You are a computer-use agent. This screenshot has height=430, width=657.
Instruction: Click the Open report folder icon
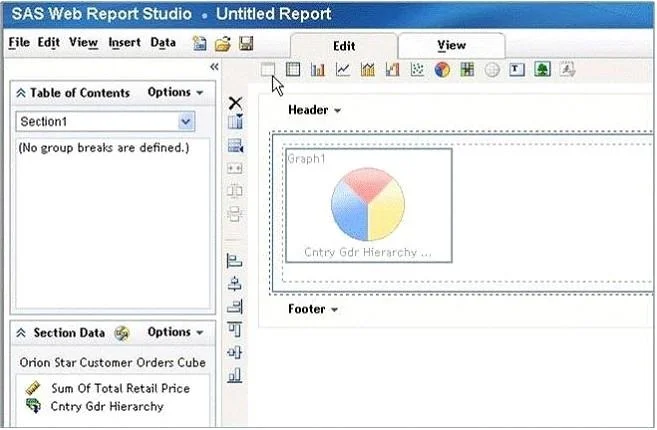(x=223, y=44)
